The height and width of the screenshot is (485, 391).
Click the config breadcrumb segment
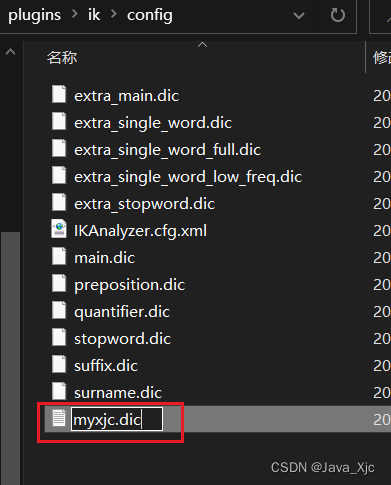(150, 15)
